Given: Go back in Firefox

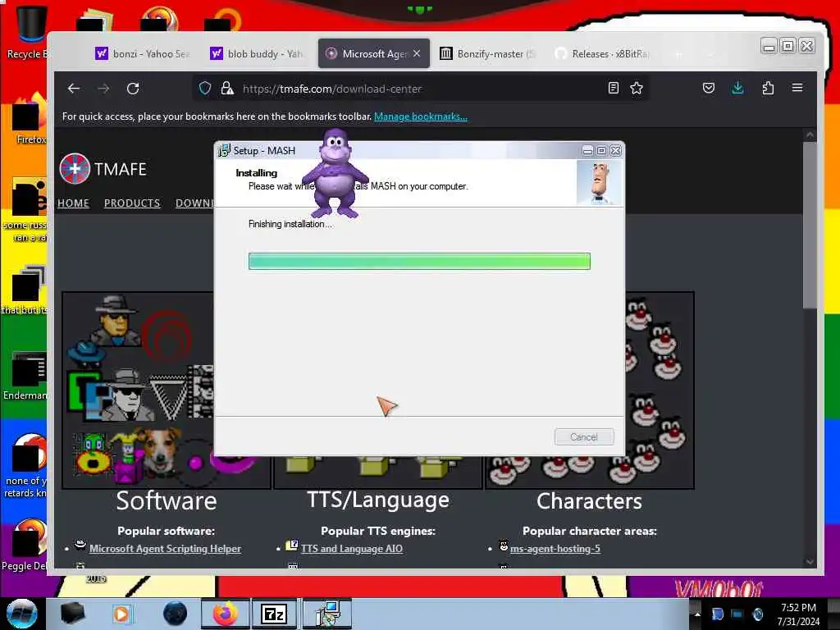Looking at the screenshot, I should tap(74, 89).
